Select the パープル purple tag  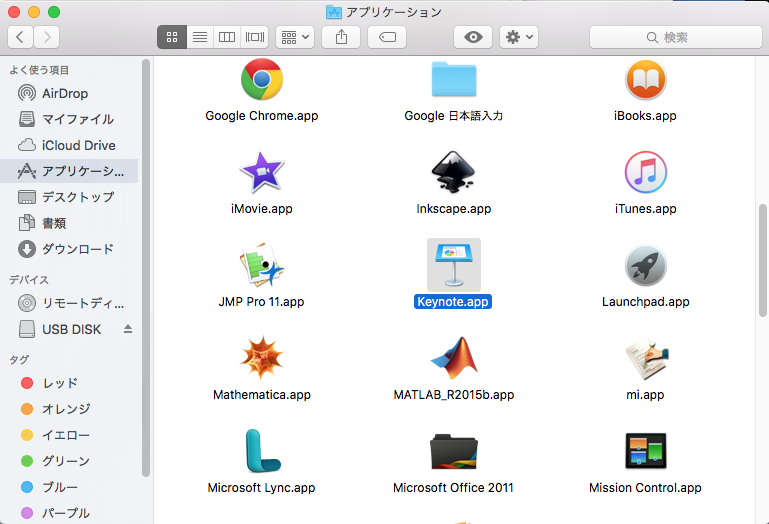(x=69, y=513)
